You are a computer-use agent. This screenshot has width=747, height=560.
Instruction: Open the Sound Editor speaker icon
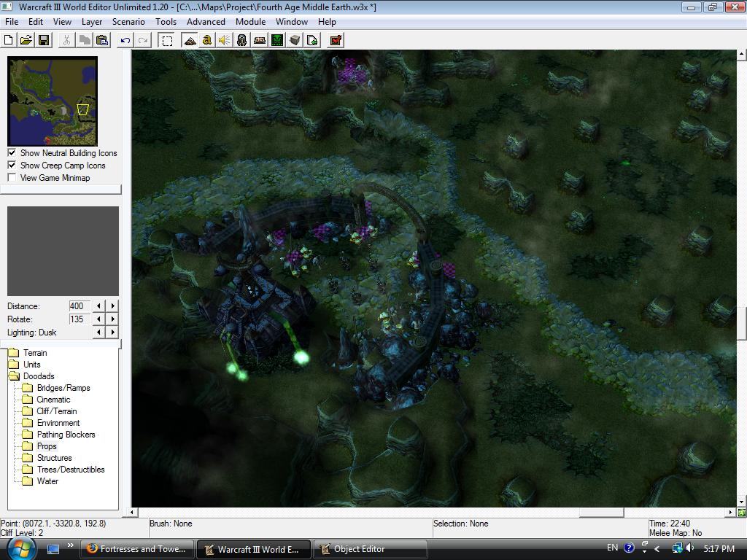225,41
